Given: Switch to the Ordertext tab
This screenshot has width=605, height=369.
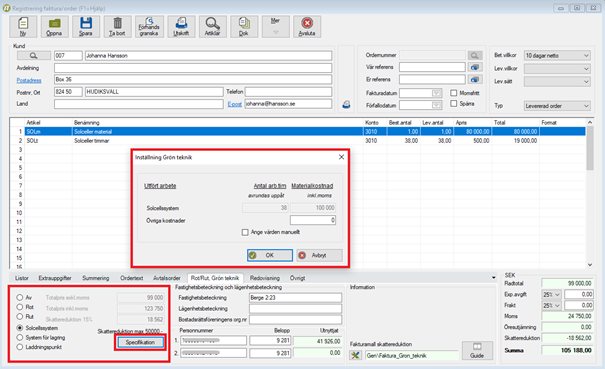Looking at the screenshot, I should pos(132,278).
